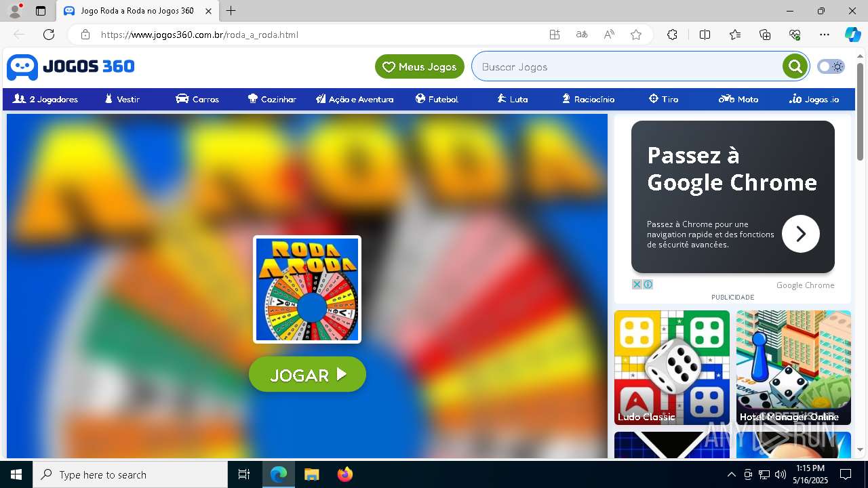Open the Carros category
Screen dimensions: 868x488
197,99
